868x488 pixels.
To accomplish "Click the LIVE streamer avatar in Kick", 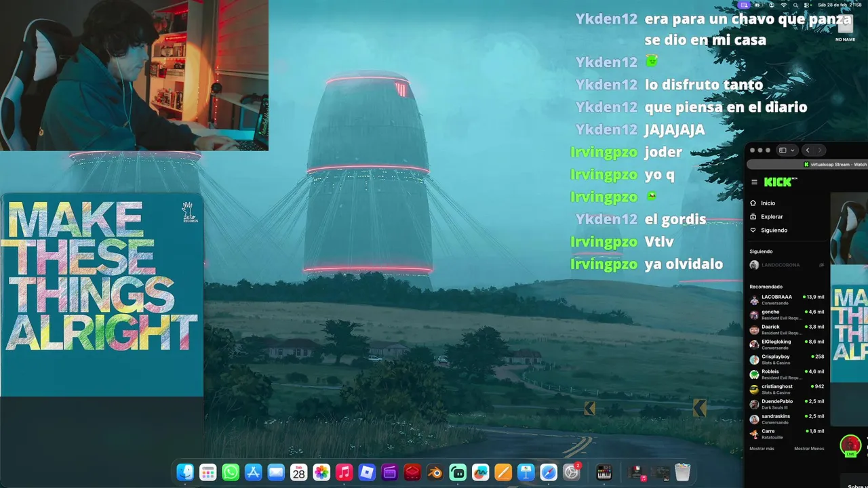I will tap(850, 445).
